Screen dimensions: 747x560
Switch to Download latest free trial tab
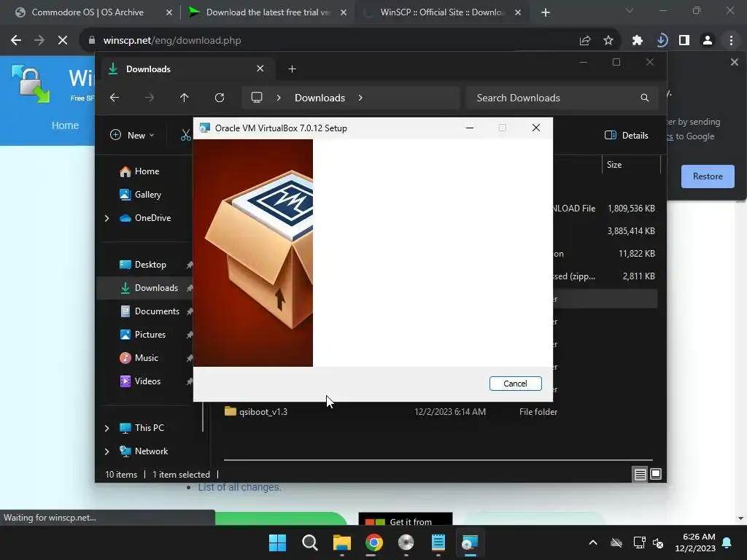pyautogui.click(x=268, y=12)
